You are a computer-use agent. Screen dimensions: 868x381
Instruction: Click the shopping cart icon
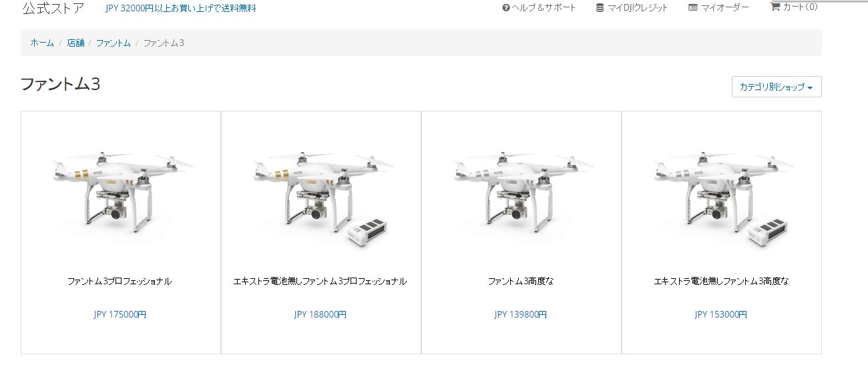[x=775, y=7]
